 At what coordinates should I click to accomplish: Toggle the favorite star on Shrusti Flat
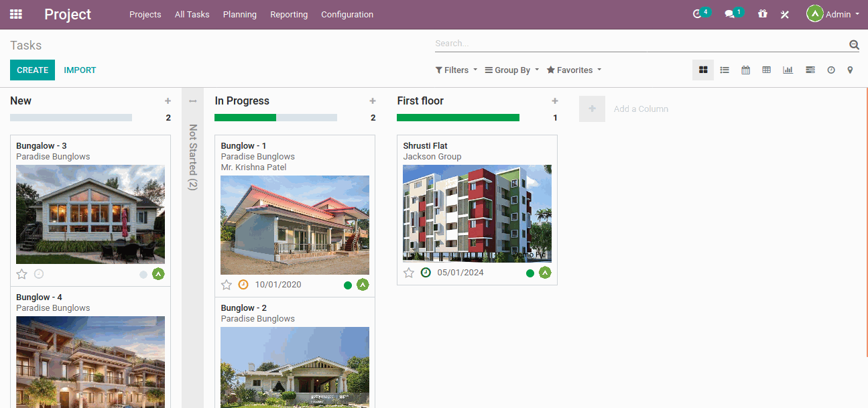coord(408,272)
